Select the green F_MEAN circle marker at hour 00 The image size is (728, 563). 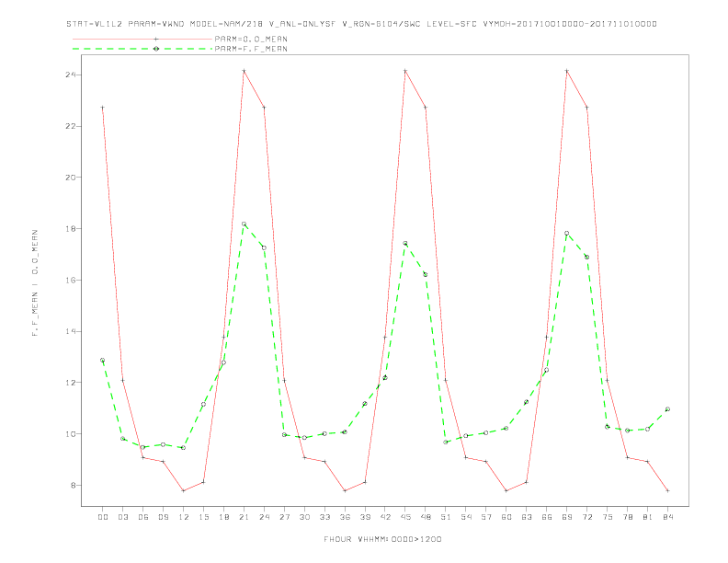103,360
